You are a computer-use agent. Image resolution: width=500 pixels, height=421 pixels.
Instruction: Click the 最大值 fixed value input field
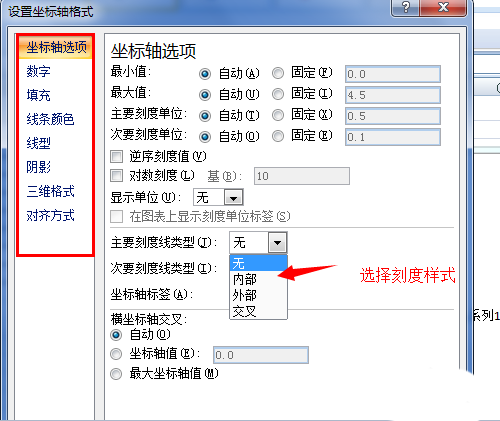(x=393, y=95)
